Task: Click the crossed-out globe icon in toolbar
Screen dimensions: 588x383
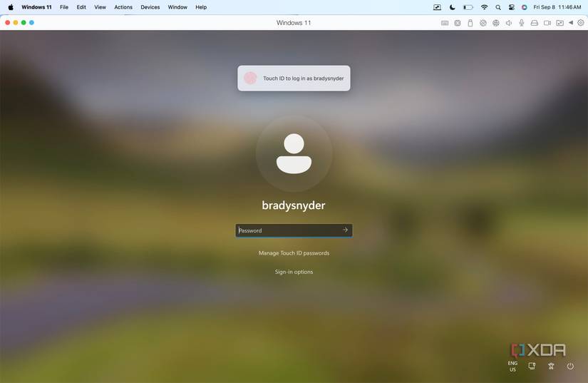Action: (x=483, y=23)
